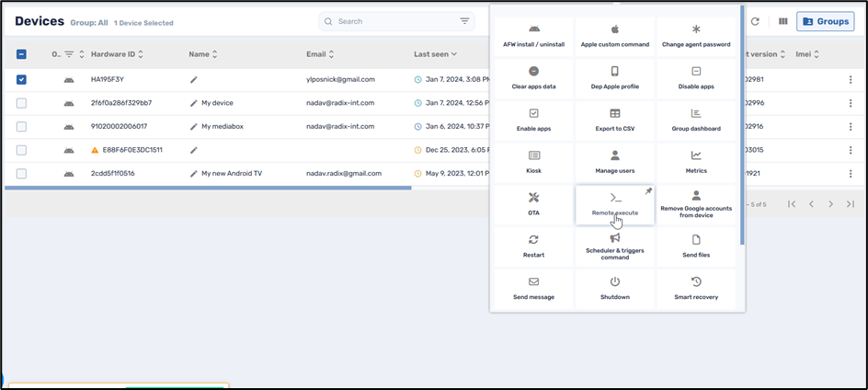Open the Metrics chart option
The width and height of the screenshot is (868, 390).
pos(696,155)
